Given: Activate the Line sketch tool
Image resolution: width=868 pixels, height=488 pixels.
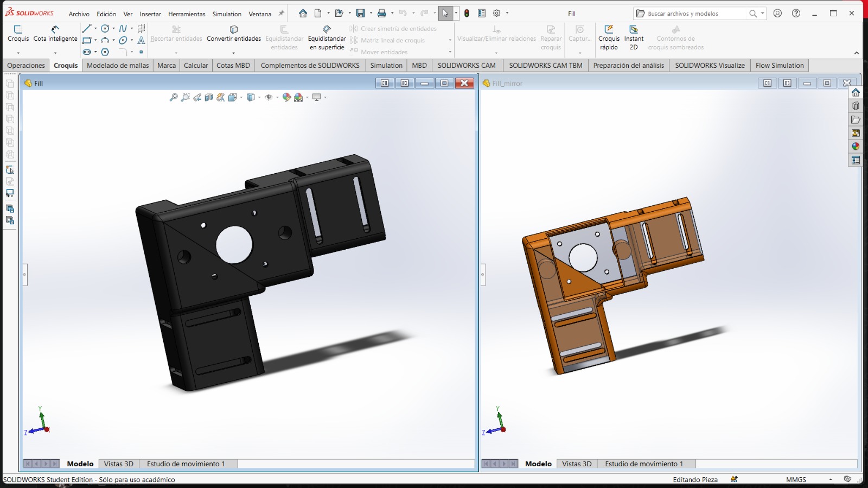Looking at the screenshot, I should pyautogui.click(x=87, y=28).
